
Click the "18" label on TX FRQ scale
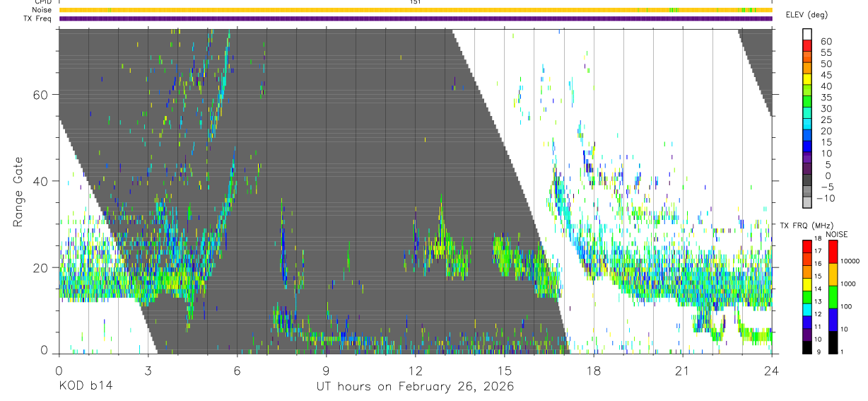(x=818, y=239)
